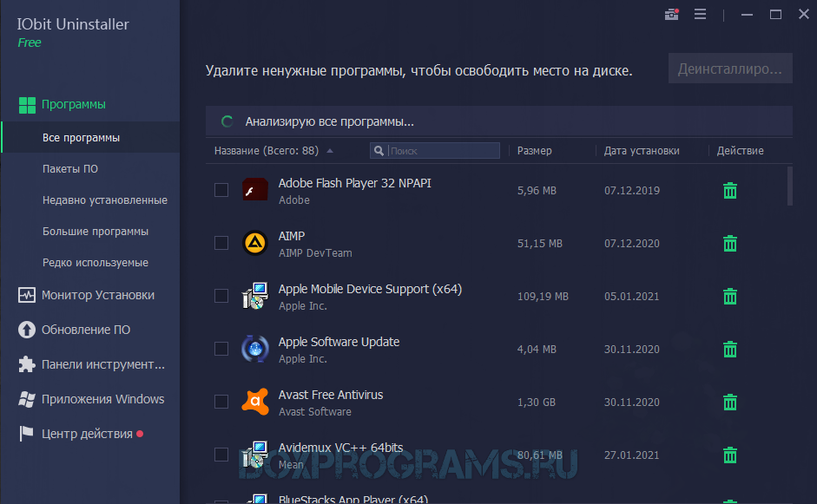Show Недавно установленные programs
817x504 pixels.
pyautogui.click(x=105, y=200)
